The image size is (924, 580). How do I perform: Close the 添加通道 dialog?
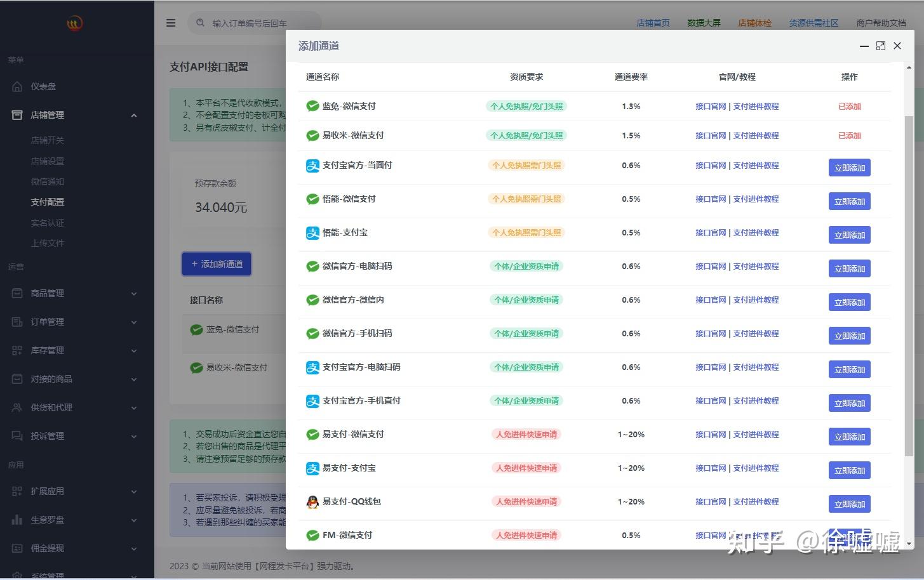coord(897,46)
